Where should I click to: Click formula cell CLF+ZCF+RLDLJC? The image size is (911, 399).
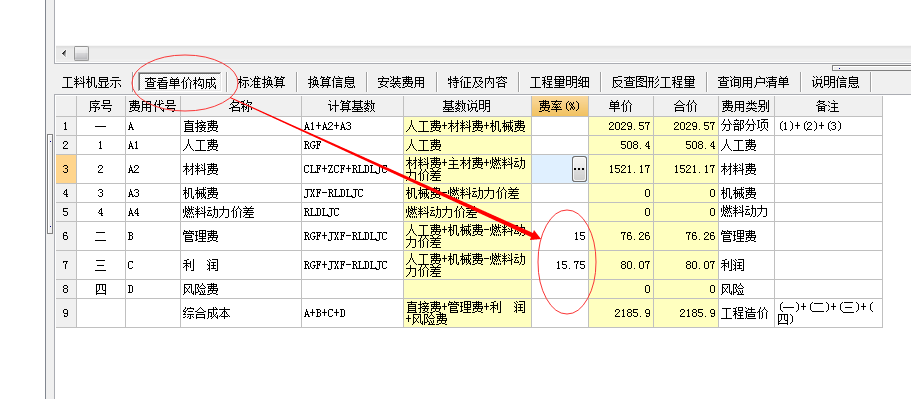point(352,169)
